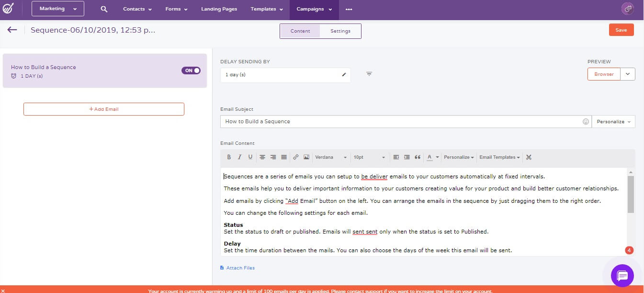Screen dimensions: 644x293
Task: Underline the selected email text
Action: (x=250, y=157)
